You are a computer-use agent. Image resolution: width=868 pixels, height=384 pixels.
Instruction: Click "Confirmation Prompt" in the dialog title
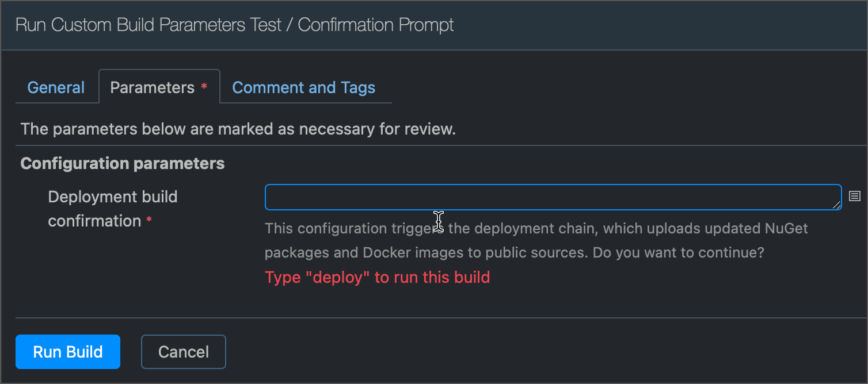(376, 25)
